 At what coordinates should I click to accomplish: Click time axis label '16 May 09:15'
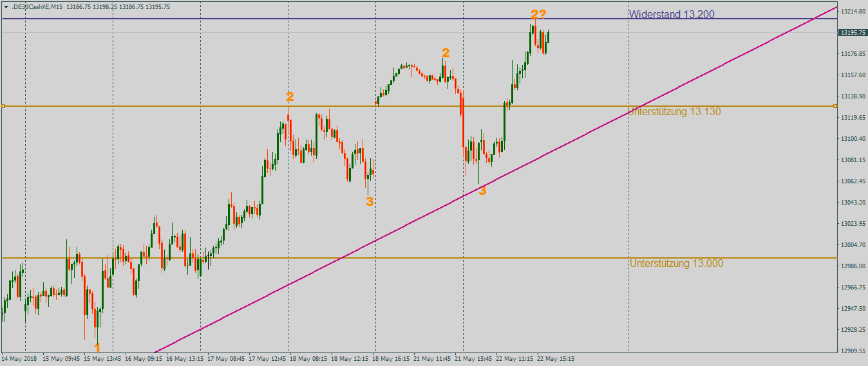pos(144,359)
